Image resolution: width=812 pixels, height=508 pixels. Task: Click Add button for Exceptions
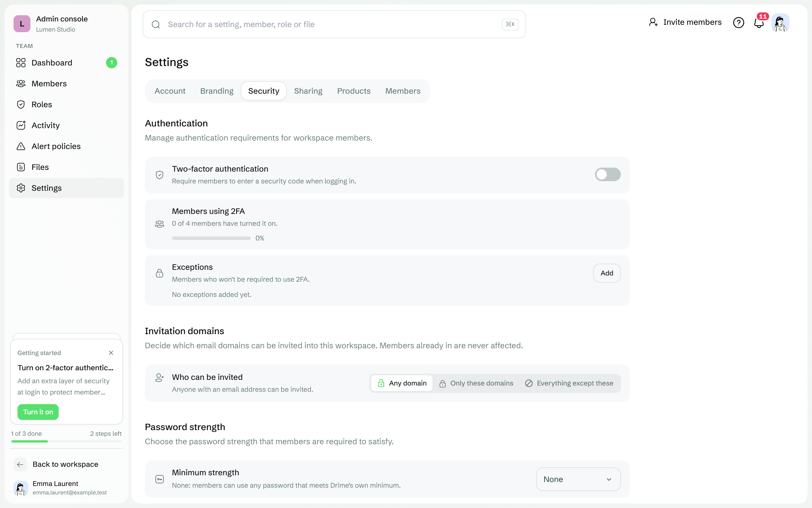click(607, 273)
